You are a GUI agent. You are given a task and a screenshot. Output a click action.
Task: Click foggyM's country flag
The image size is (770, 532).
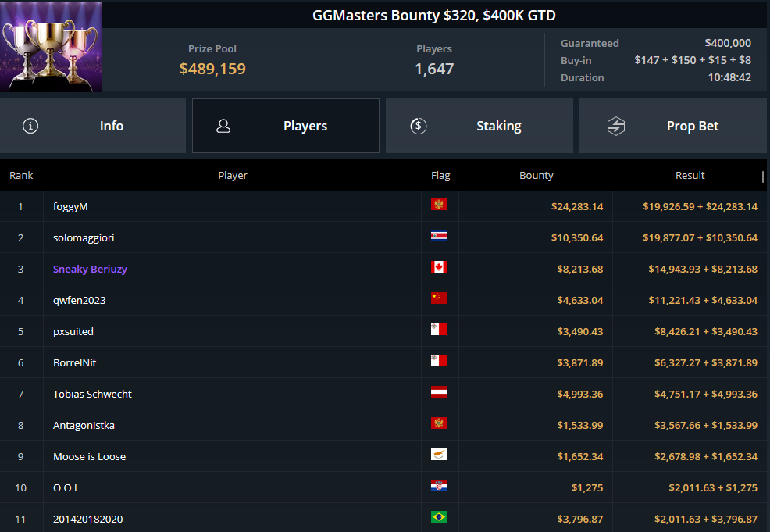click(439, 205)
